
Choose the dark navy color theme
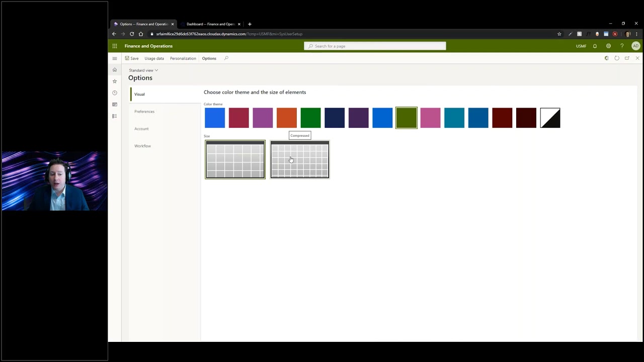pyautogui.click(x=335, y=118)
